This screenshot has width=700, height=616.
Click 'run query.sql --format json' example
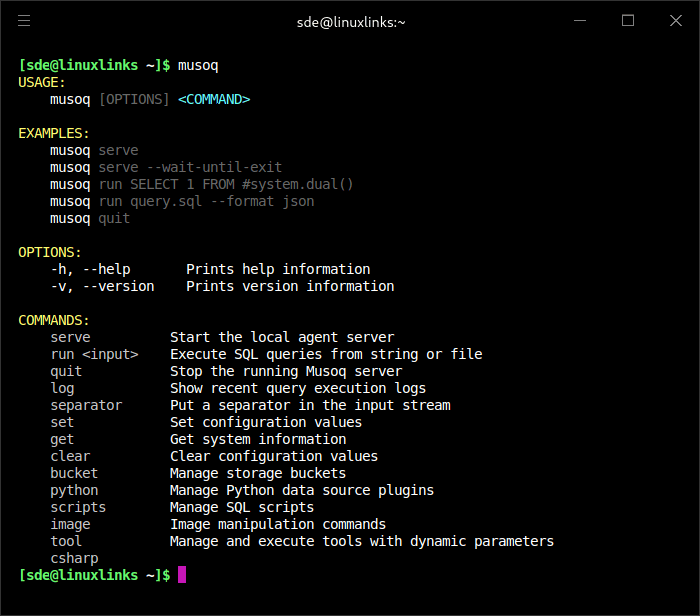coord(206,202)
